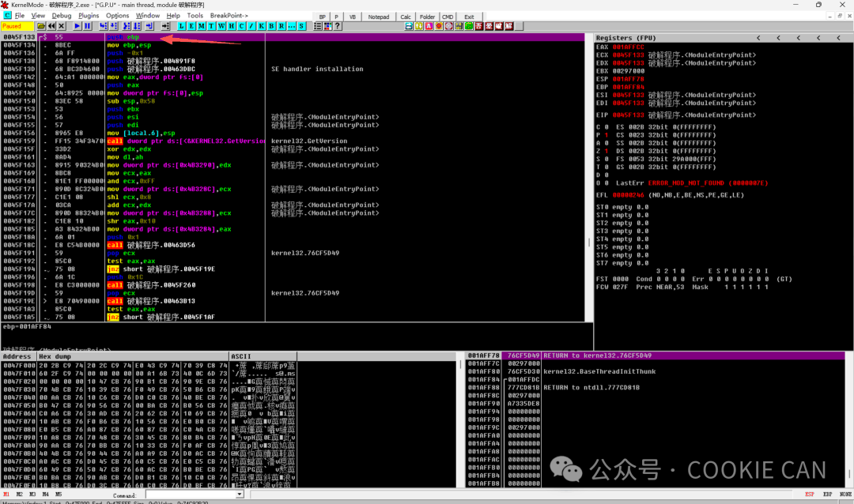Click the Restart program (rewind) icon
Viewport: 854px width, 504px height.
point(51,26)
